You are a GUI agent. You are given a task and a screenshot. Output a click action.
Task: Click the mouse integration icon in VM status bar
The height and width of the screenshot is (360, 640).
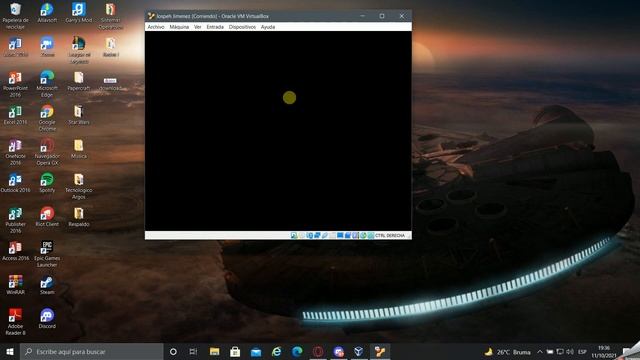click(x=363, y=236)
